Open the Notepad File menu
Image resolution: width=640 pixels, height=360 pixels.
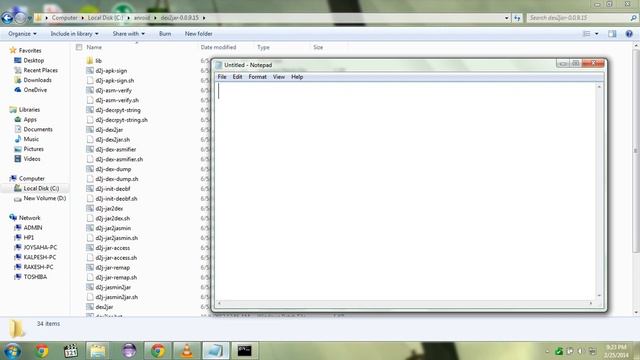click(222, 77)
